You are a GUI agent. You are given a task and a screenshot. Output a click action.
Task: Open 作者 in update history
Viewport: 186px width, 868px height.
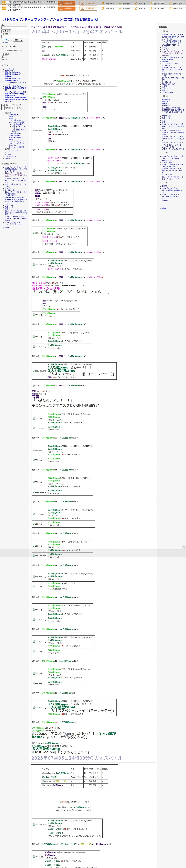click(x=164, y=80)
